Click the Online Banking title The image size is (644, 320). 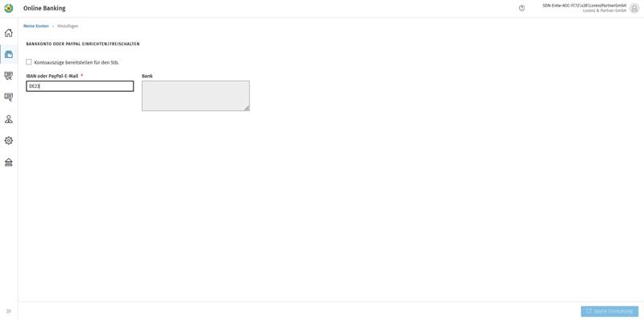(x=44, y=8)
